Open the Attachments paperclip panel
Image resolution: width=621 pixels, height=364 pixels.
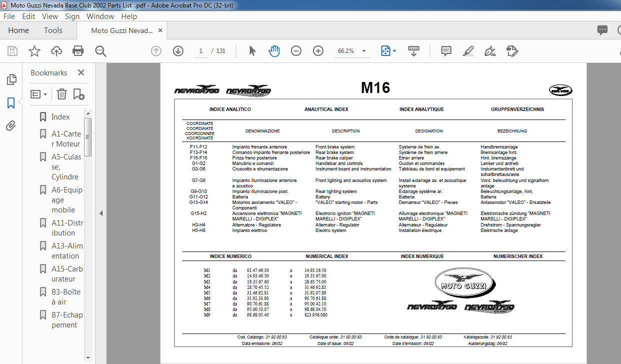point(11,126)
